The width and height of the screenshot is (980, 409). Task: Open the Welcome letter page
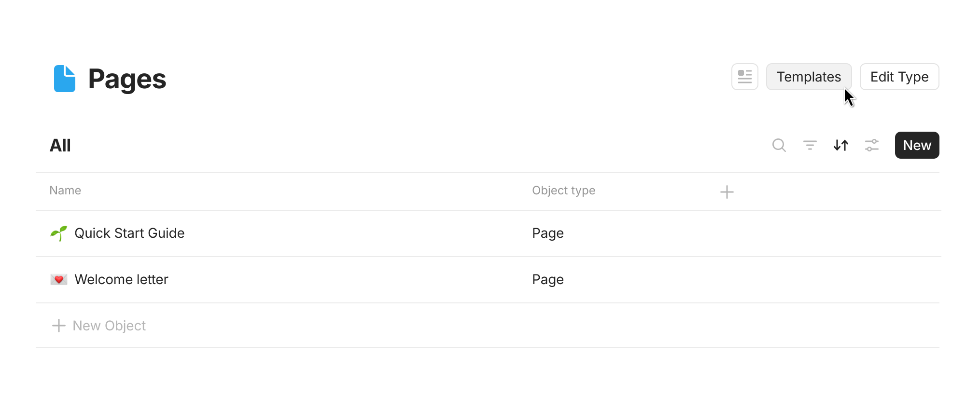coord(121,280)
